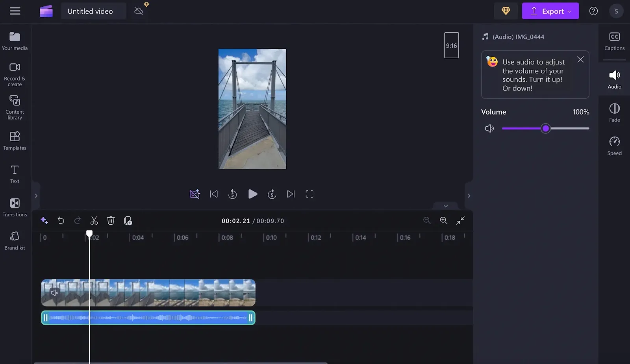Click the video preview frame
630x364 pixels.
(252, 109)
